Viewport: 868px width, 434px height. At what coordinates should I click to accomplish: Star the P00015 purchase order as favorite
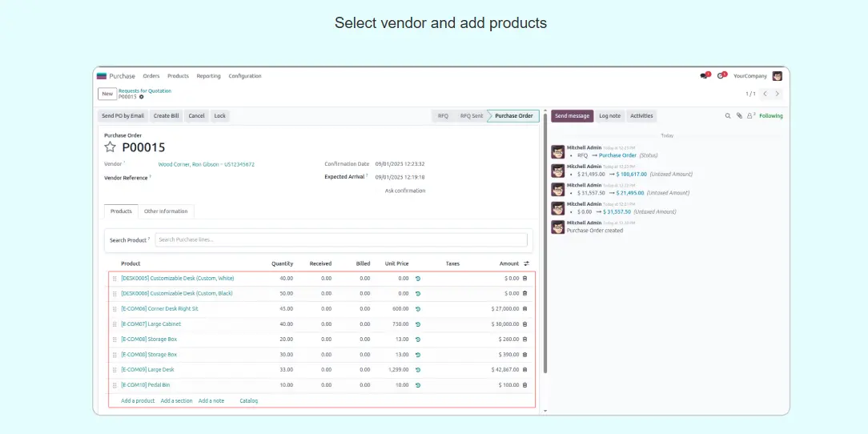coord(111,147)
